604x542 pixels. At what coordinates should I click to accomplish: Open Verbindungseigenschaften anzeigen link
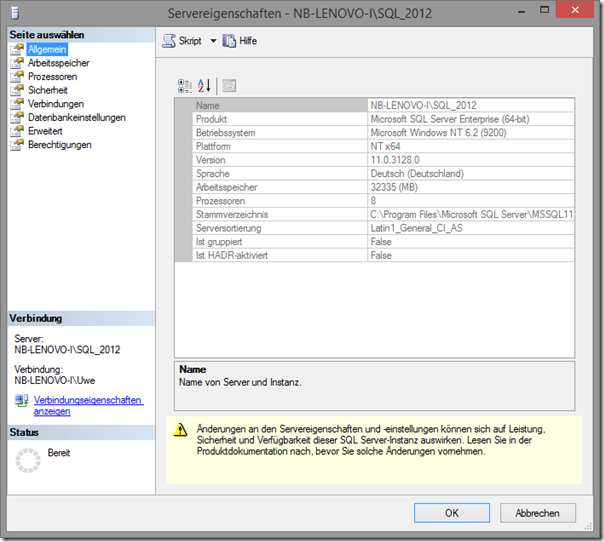pos(88,406)
